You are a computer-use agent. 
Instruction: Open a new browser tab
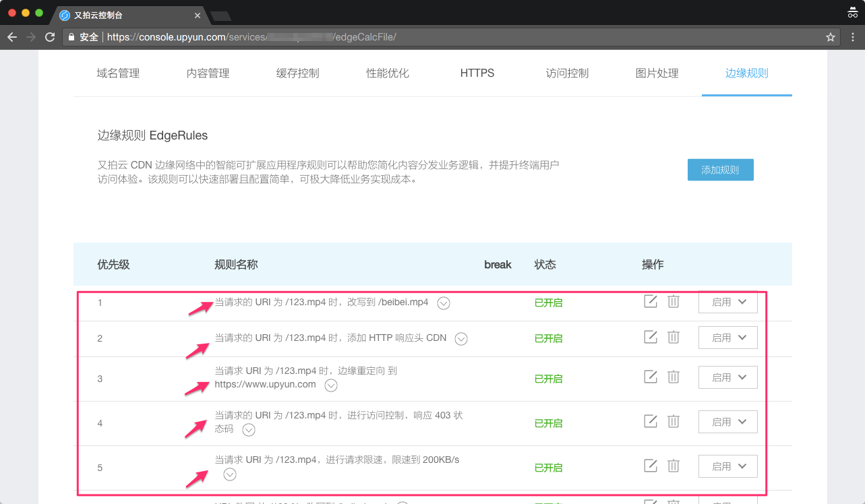pyautogui.click(x=220, y=15)
